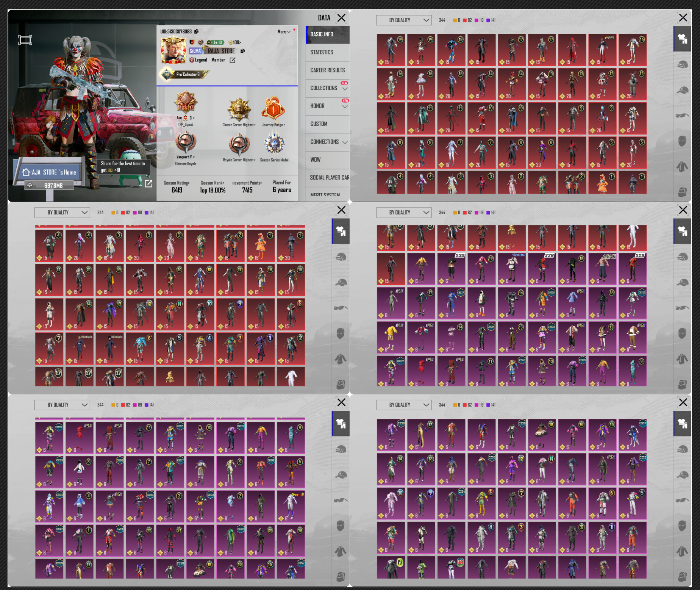Select the outfit tagged C2S4

coord(451,503)
